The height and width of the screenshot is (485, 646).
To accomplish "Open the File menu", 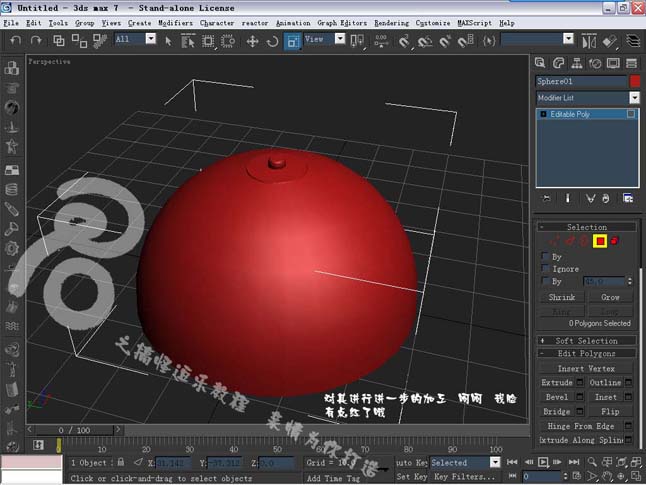I will coord(11,23).
